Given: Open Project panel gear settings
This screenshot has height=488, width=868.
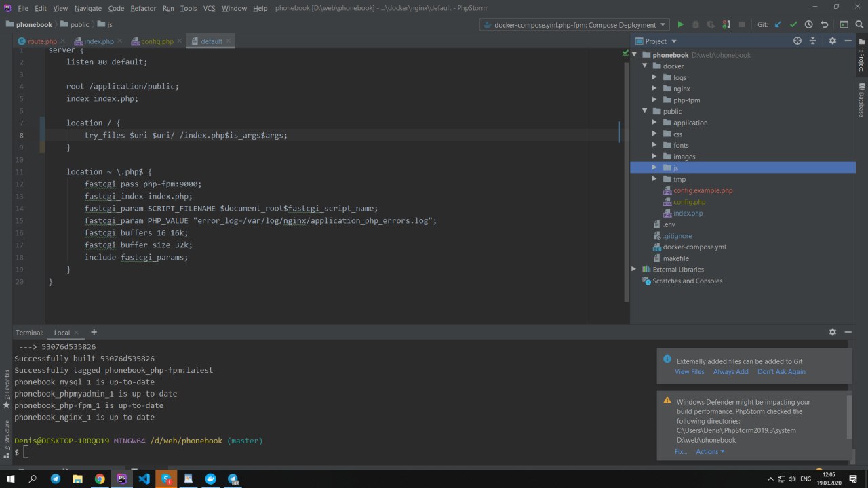Looking at the screenshot, I should (x=833, y=41).
